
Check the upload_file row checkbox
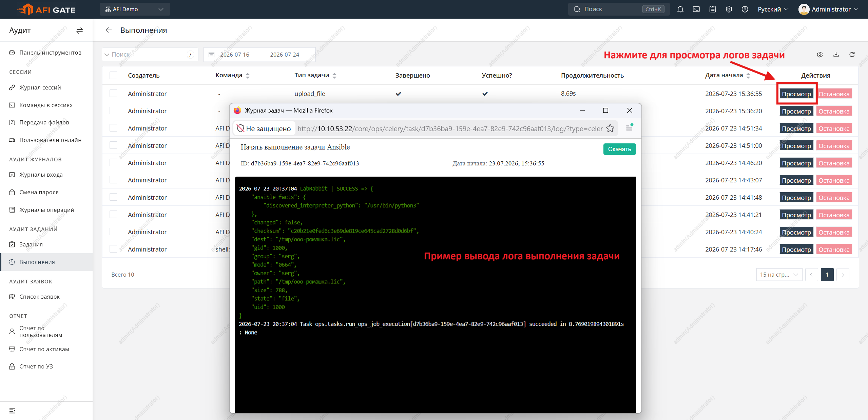click(x=113, y=93)
